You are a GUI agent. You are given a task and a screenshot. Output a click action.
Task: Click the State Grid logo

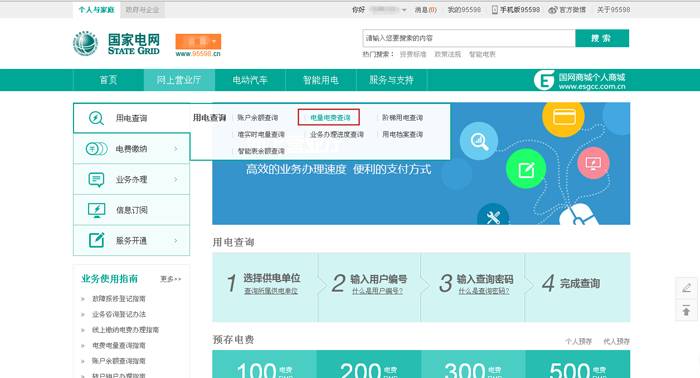[x=116, y=44]
